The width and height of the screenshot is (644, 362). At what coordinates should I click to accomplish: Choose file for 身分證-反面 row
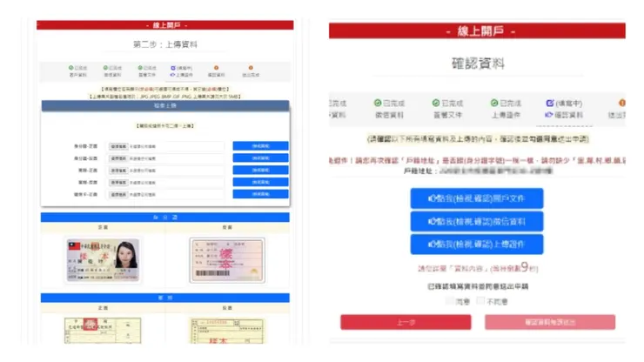(x=118, y=158)
